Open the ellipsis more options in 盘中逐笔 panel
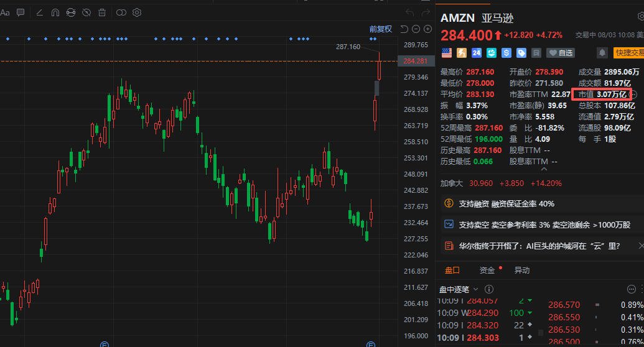 [x=632, y=290]
